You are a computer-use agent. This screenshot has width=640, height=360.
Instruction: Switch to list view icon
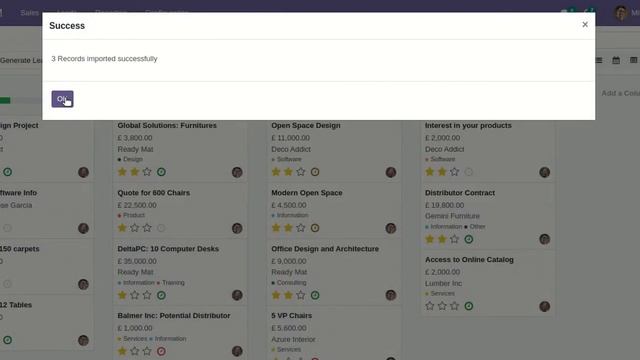coord(599,60)
